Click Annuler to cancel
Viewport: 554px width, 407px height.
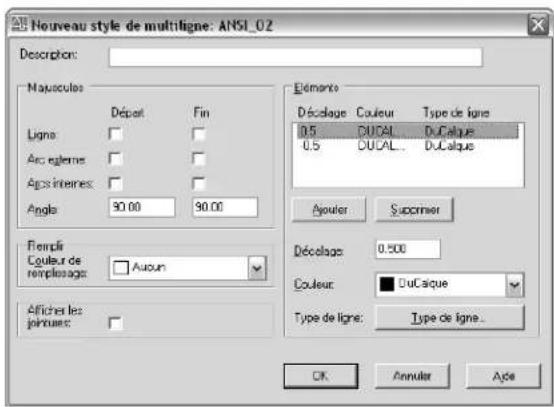(x=412, y=376)
